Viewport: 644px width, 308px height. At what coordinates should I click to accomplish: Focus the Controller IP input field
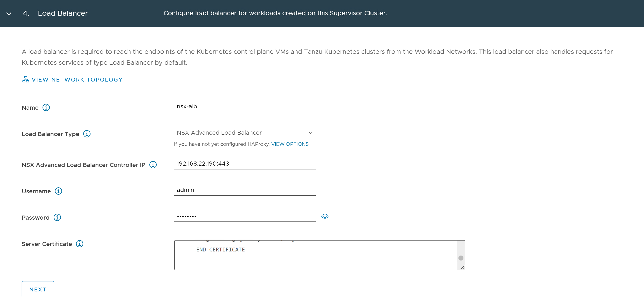click(x=244, y=164)
